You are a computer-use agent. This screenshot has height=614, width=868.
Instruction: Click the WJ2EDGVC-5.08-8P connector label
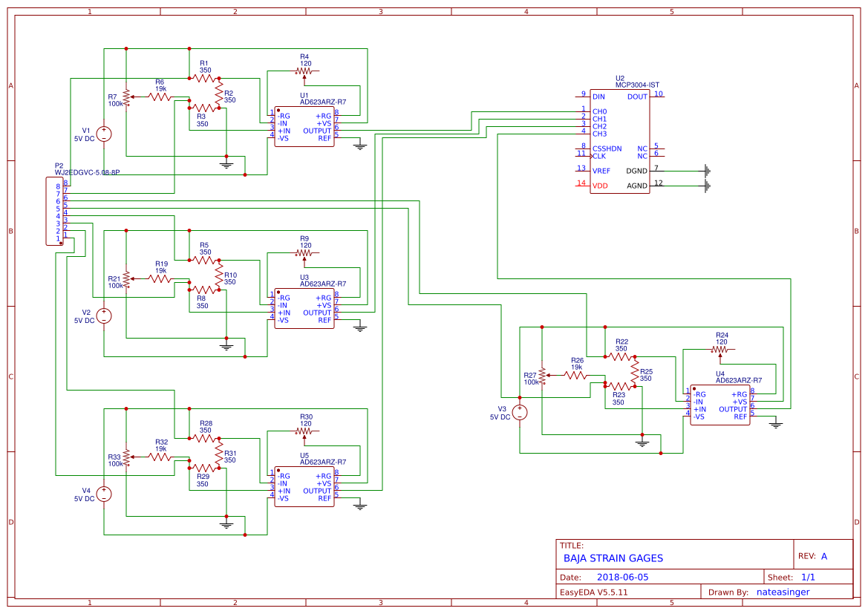pyautogui.click(x=87, y=173)
